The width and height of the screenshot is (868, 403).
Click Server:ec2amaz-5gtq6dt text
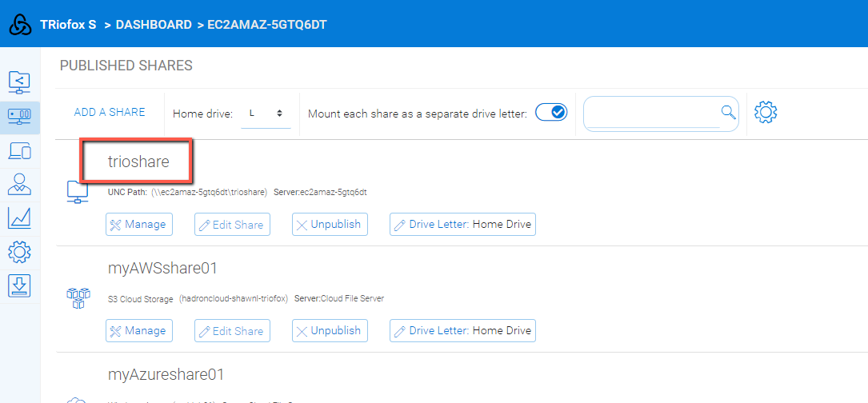point(320,192)
